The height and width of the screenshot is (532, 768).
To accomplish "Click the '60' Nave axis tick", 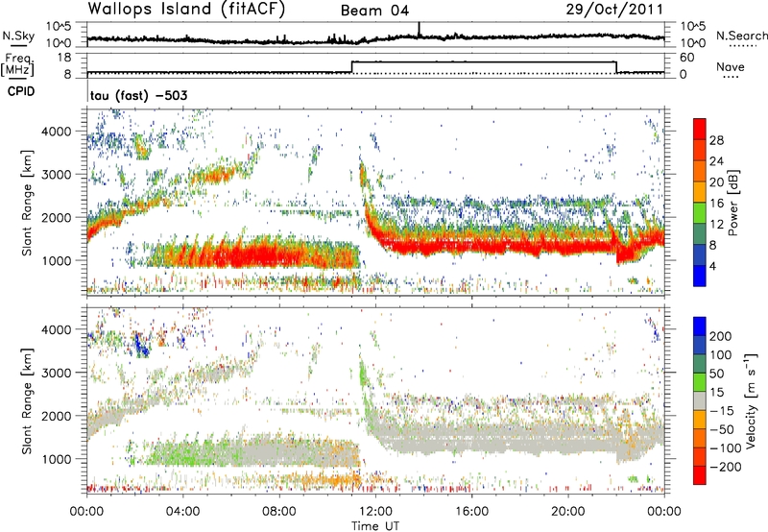I will tap(687, 58).
